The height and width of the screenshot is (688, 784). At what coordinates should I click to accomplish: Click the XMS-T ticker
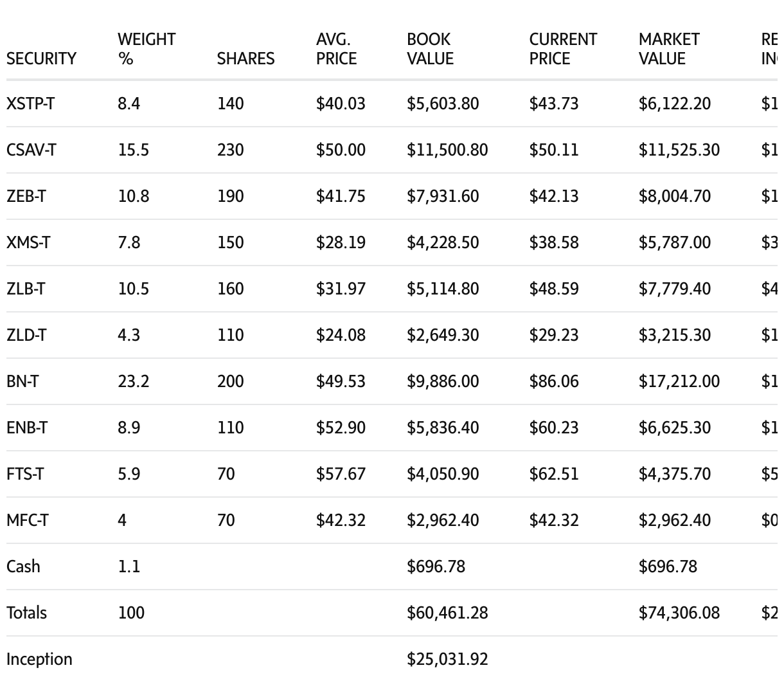click(28, 242)
